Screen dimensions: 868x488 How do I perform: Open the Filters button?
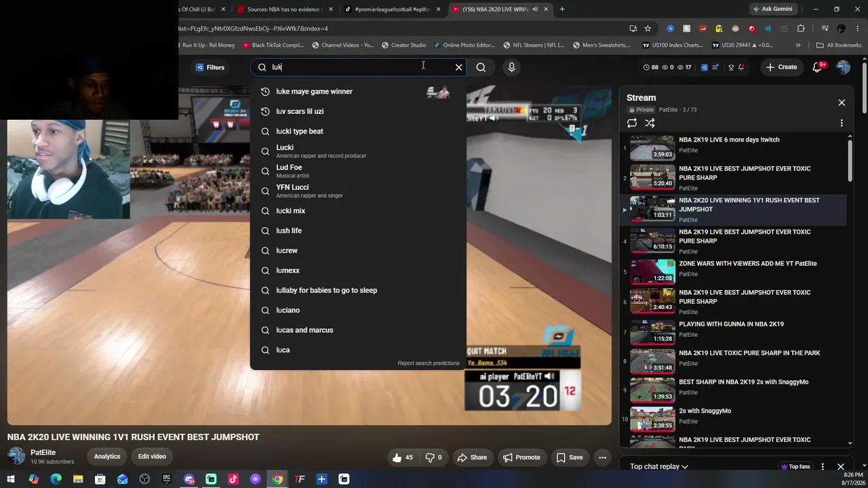(210, 67)
